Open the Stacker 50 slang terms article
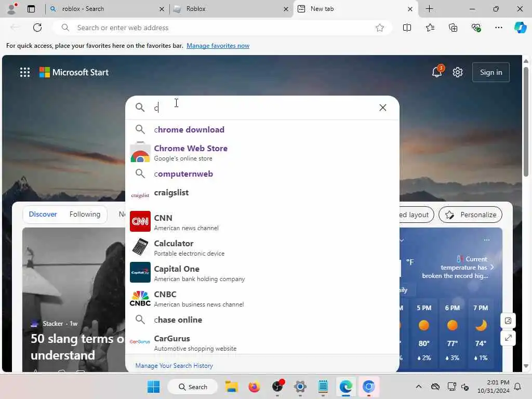 (74, 347)
